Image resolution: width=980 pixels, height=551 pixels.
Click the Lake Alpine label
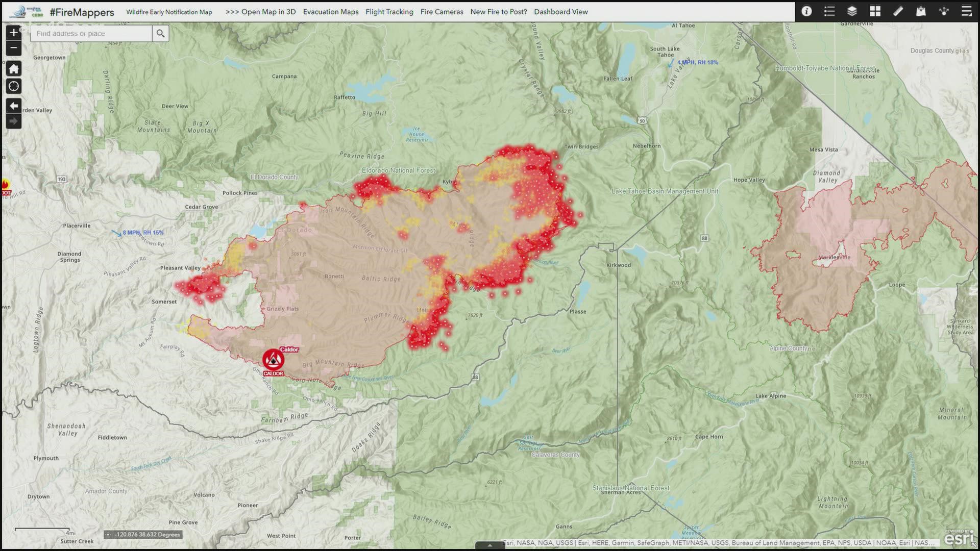[771, 396]
